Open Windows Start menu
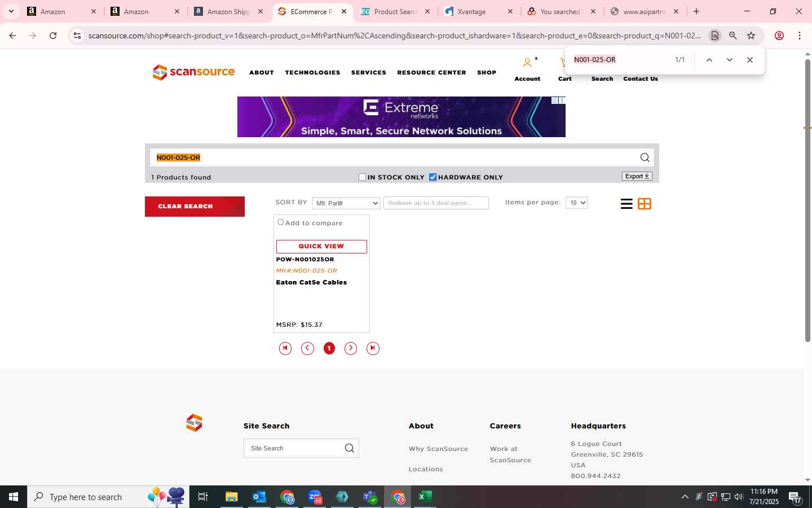 point(14,497)
